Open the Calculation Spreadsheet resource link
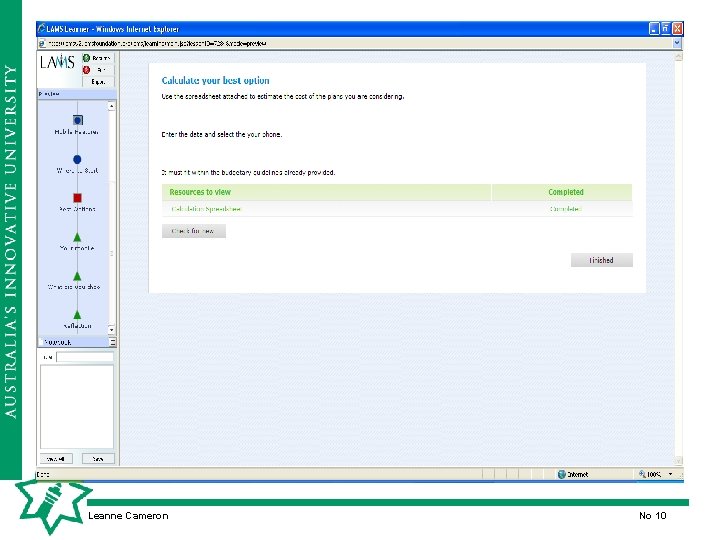Viewport: 720px width, 540px height. (x=206, y=209)
